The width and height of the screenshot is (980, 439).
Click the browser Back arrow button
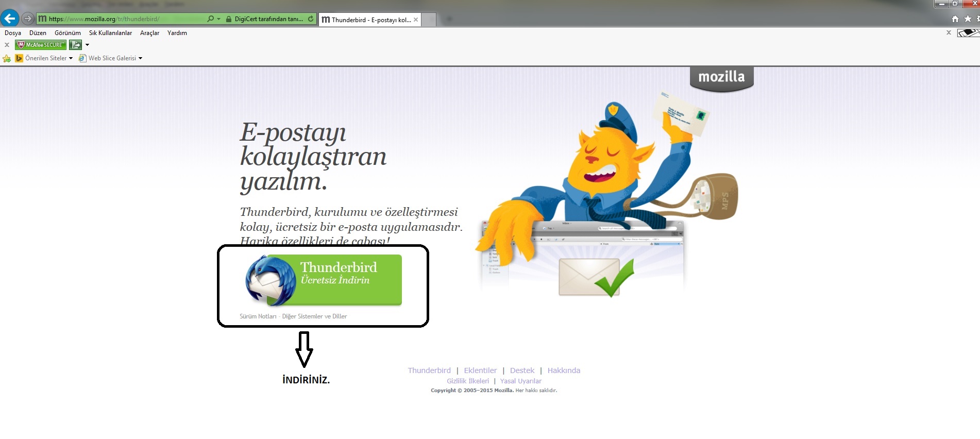point(10,19)
